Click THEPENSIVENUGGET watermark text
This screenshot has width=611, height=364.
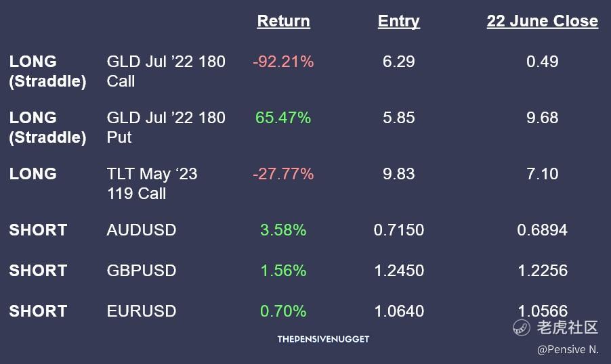[323, 339]
